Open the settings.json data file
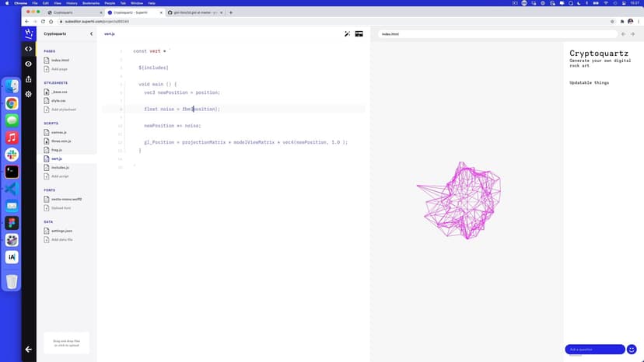The image size is (644, 362). tap(62, 231)
